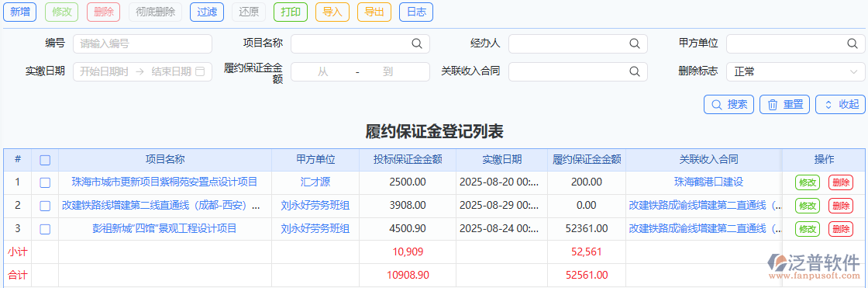Click the 履约保证金金额 column header
The image size is (868, 288).
[587, 159]
